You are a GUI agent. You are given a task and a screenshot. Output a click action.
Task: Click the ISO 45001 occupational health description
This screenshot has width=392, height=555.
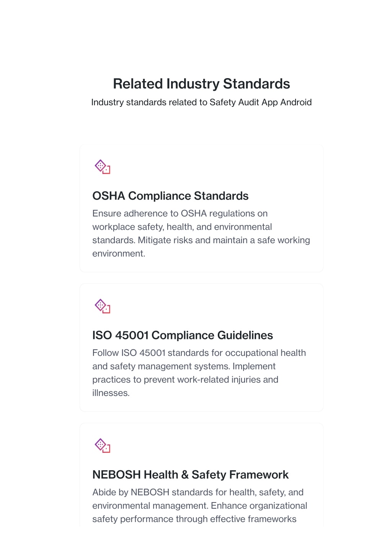[x=199, y=373]
